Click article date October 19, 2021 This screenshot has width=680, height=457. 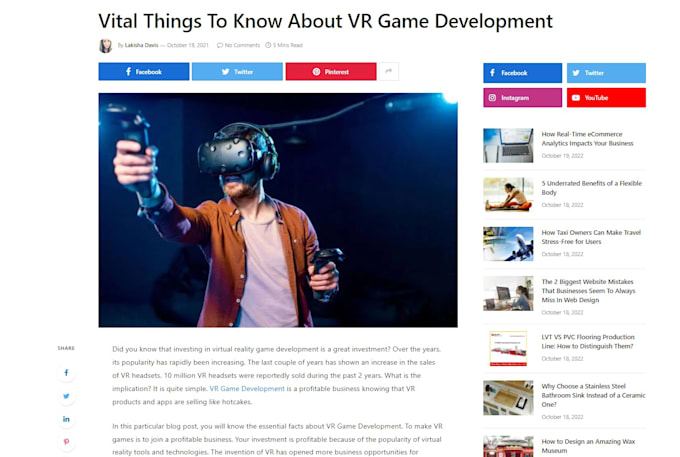(x=188, y=45)
